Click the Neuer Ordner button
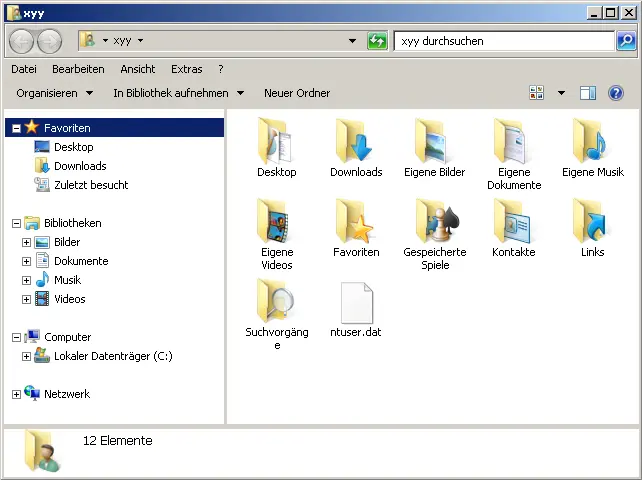Image resolution: width=642 pixels, height=480 pixels. click(x=296, y=93)
